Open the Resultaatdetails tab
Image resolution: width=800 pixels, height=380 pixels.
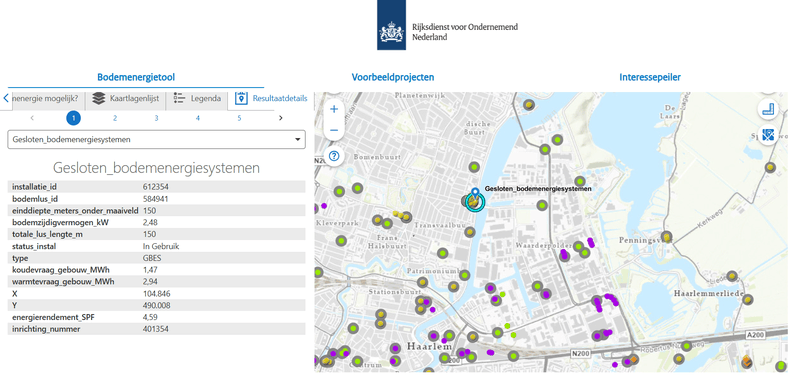pyautogui.click(x=271, y=98)
